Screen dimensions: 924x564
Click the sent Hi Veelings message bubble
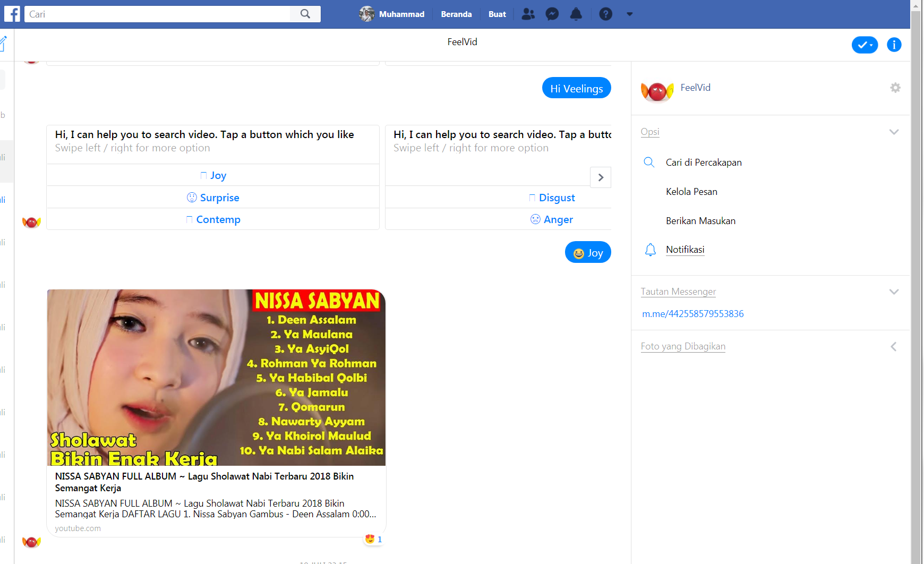(577, 88)
